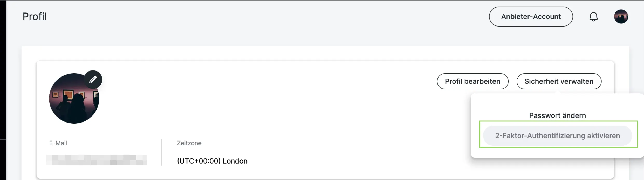Image resolution: width=644 pixels, height=180 pixels.
Task: Click the (UTC+00:00) London timezone value
Action: pos(212,161)
